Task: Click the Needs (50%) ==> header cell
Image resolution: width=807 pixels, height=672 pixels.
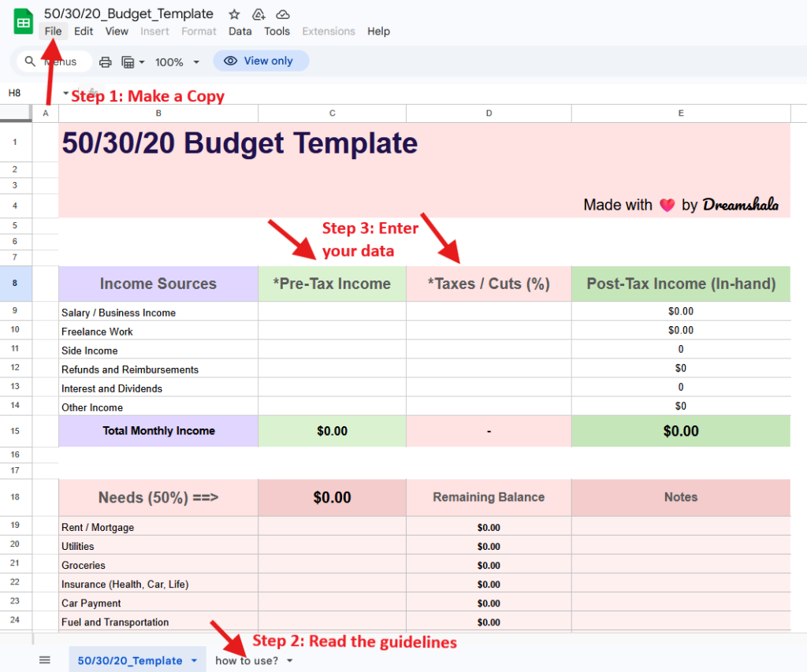Action: [158, 498]
